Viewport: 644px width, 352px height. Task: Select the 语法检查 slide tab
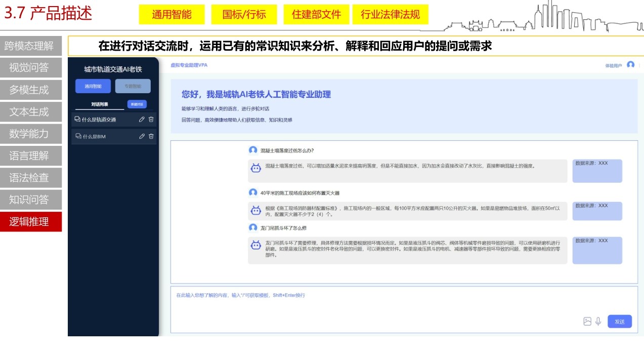coord(31,178)
